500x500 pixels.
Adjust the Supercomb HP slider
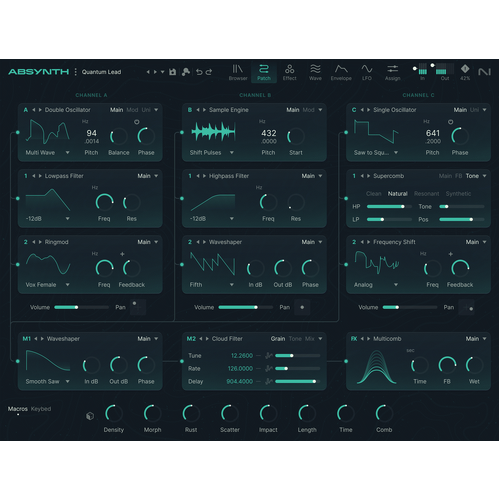coord(389,207)
